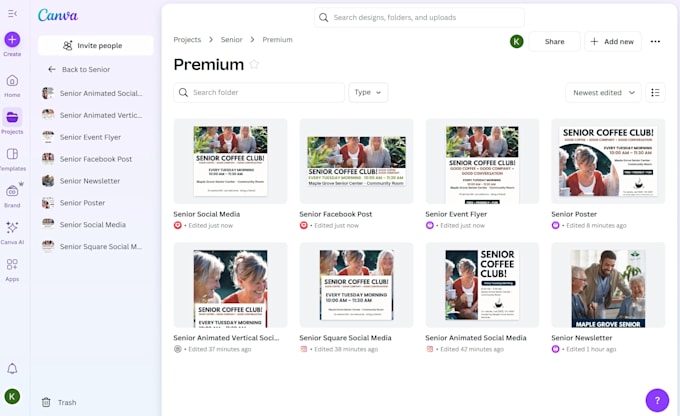Click the purple Create plus button
Image resolution: width=680 pixels, height=416 pixels.
tap(12, 39)
